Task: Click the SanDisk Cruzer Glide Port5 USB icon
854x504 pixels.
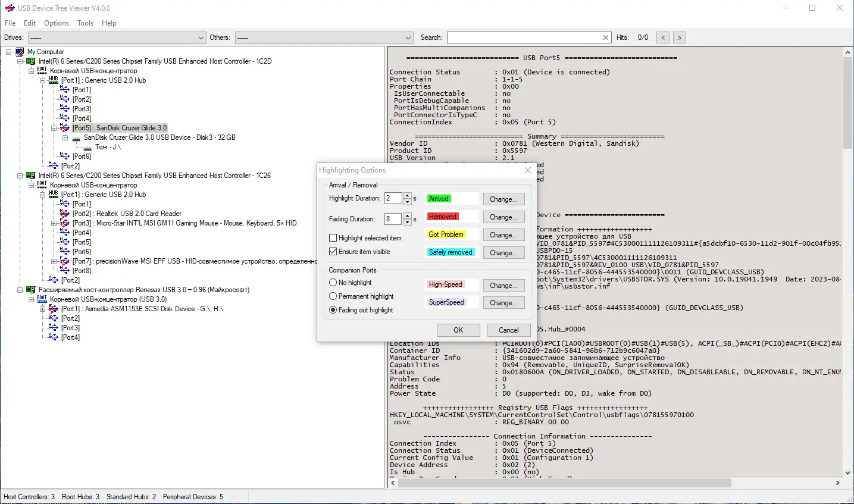Action: point(65,128)
